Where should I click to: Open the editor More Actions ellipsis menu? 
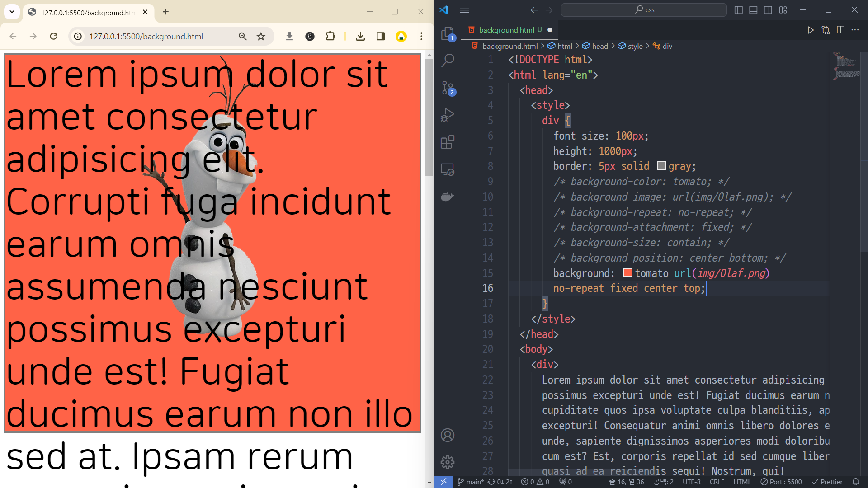pos(855,30)
